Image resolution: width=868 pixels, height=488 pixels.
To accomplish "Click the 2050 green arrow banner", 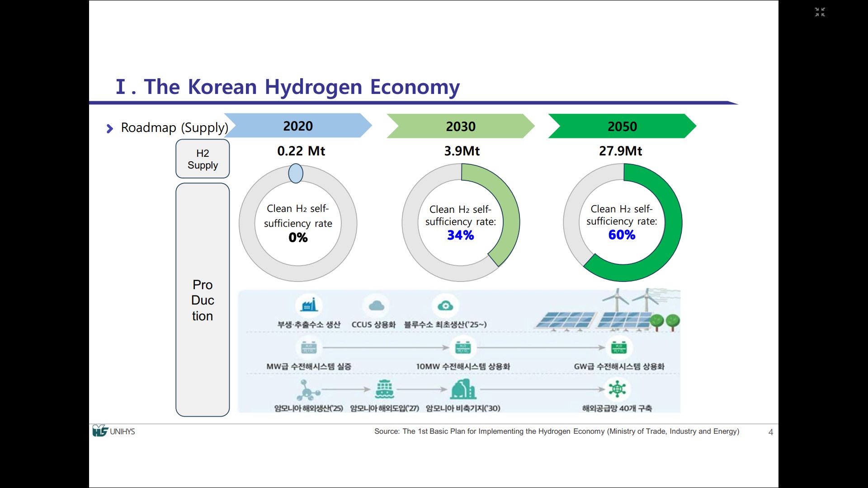I will (622, 127).
